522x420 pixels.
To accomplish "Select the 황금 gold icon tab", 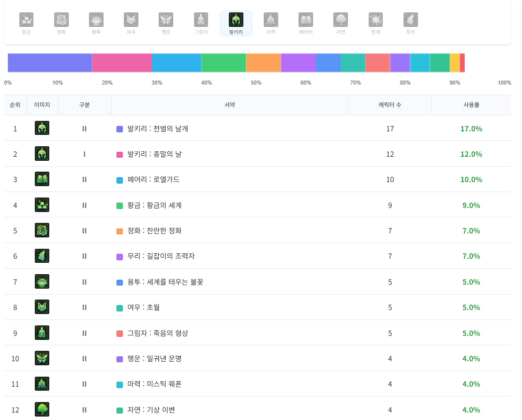I will pyautogui.click(x=26, y=23).
